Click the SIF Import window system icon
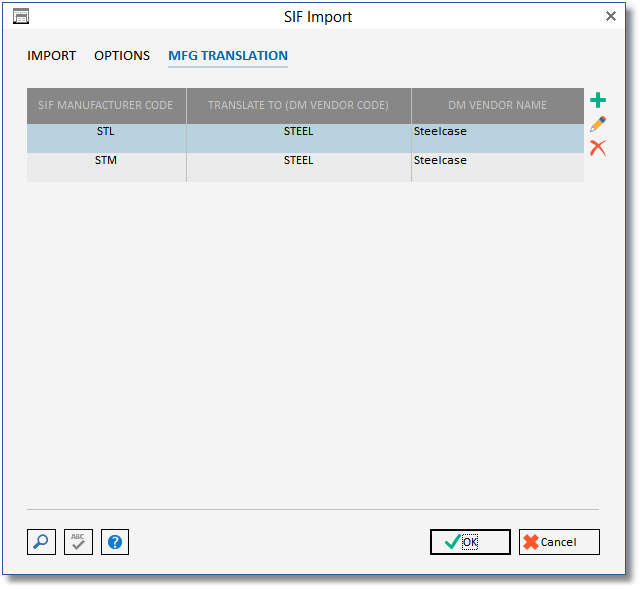 [x=21, y=17]
